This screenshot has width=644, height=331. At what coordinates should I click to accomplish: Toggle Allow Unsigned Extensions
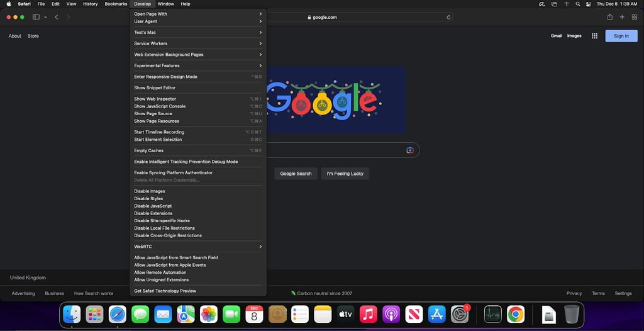(198, 279)
